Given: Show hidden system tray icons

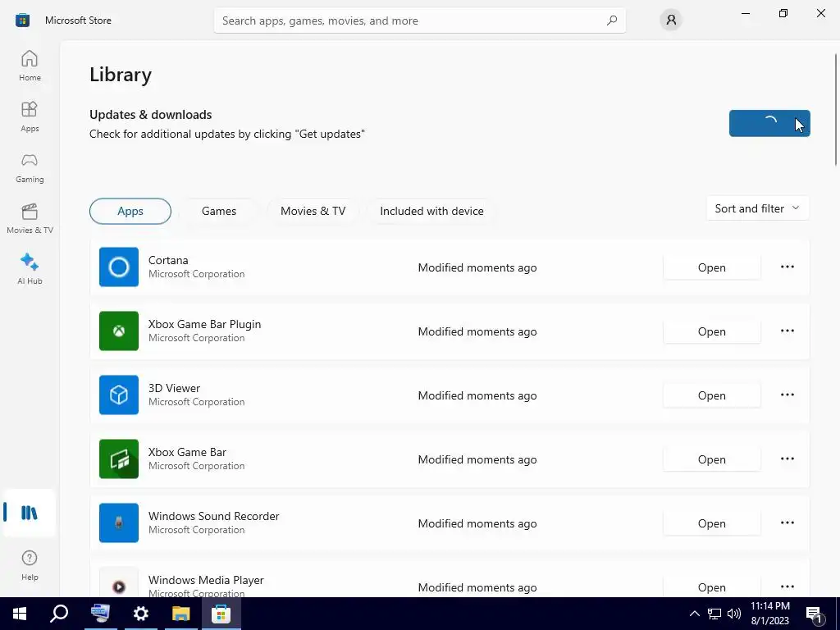Looking at the screenshot, I should point(694,614).
